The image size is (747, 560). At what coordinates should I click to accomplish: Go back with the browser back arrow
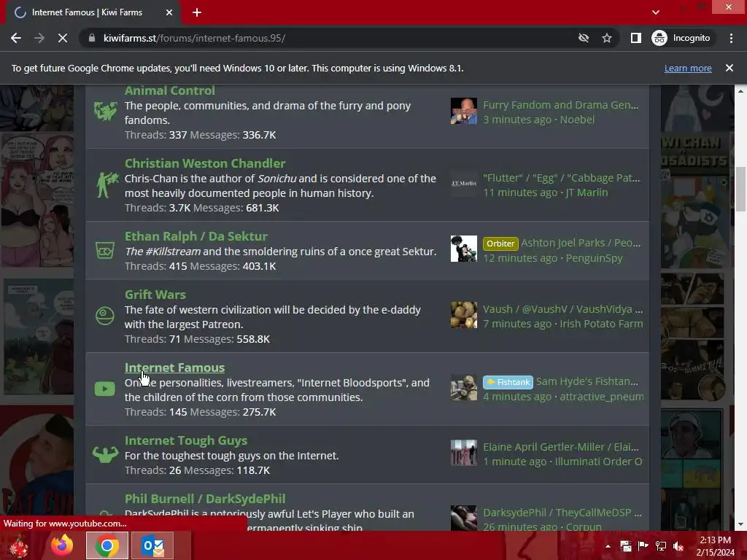point(16,38)
